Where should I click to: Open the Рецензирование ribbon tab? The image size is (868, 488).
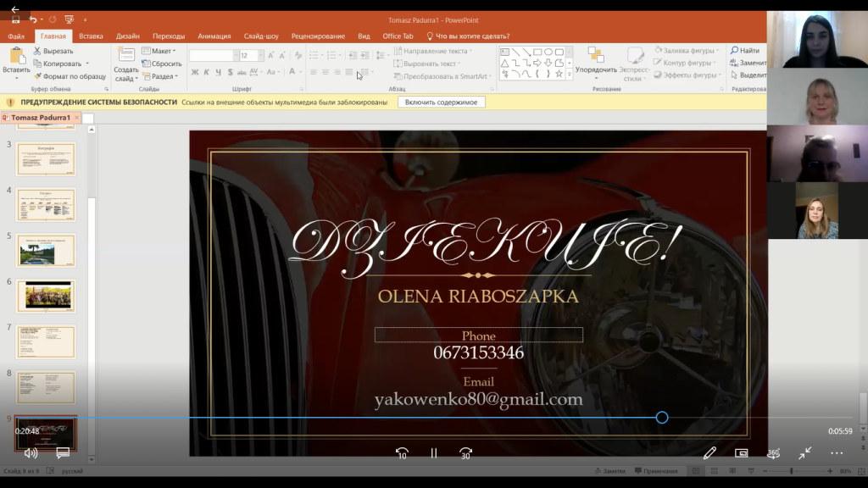(319, 36)
